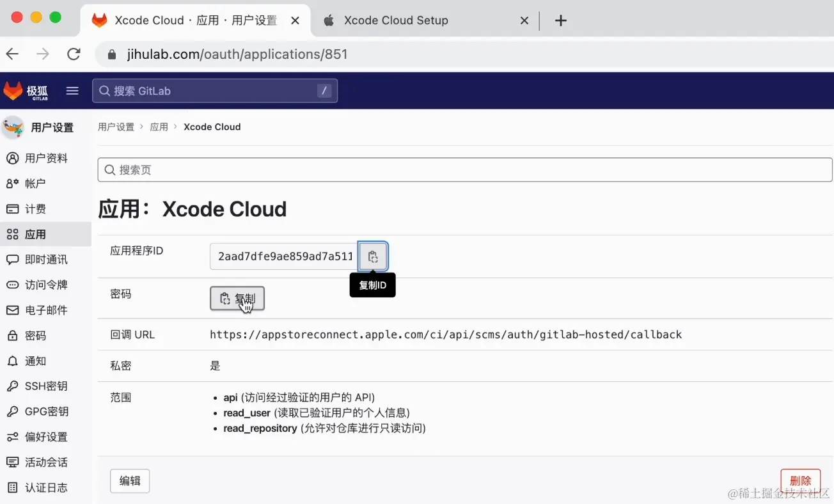Viewport: 834px width, 504px height.
Task: Open 帐户 account icon in sidebar
Action: tap(12, 184)
